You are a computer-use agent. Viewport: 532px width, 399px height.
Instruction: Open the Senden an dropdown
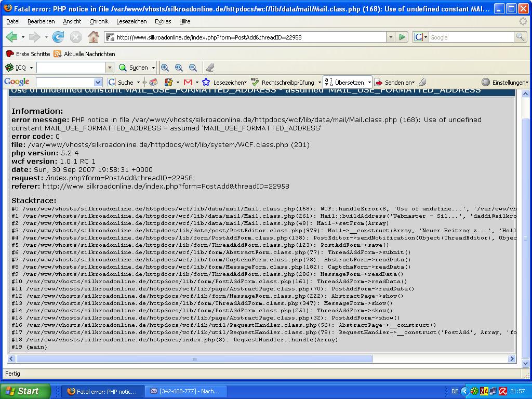(x=396, y=82)
